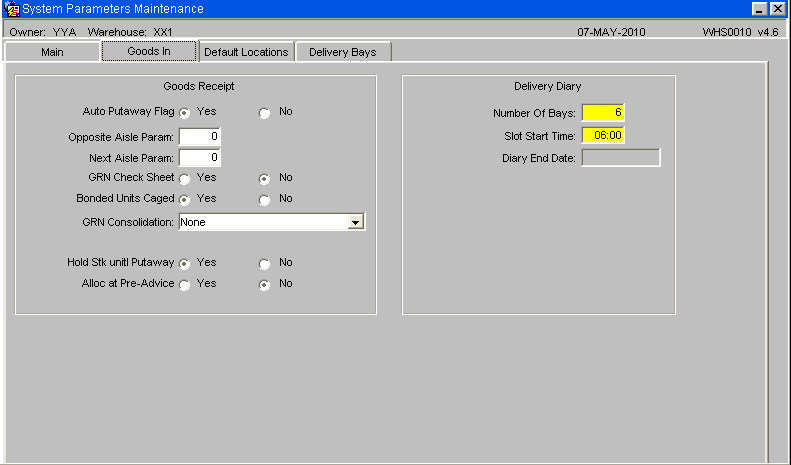Set Hold Stk until Putaway to Yes
Viewport: 791px width, 465px height.
[x=185, y=264]
